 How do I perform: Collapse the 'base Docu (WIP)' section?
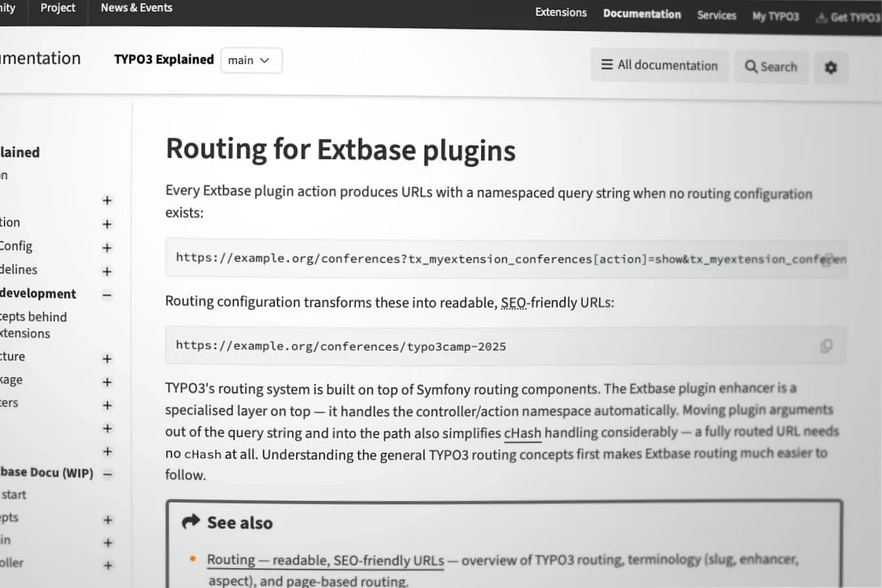pyautogui.click(x=108, y=474)
